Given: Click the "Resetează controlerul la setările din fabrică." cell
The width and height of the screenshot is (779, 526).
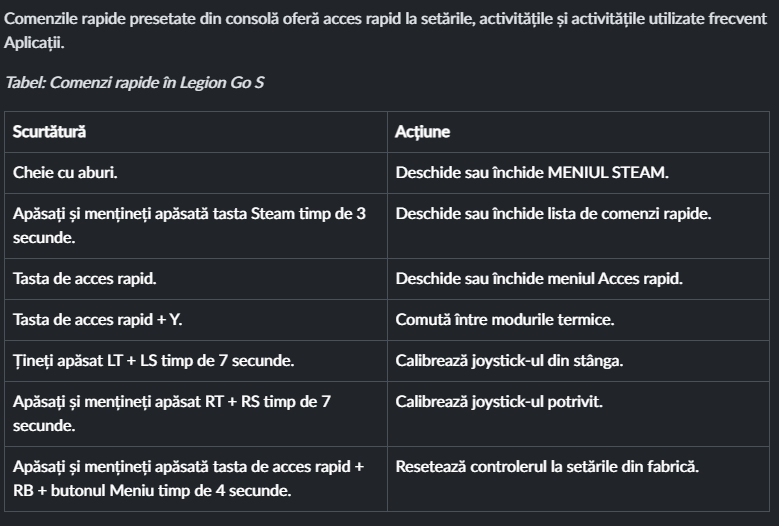Looking at the screenshot, I should click(547, 467).
